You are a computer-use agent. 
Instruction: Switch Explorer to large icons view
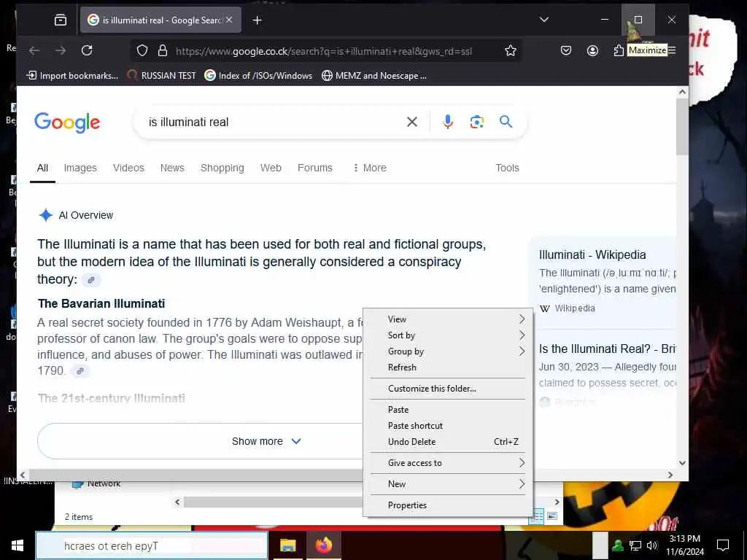[x=552, y=516]
